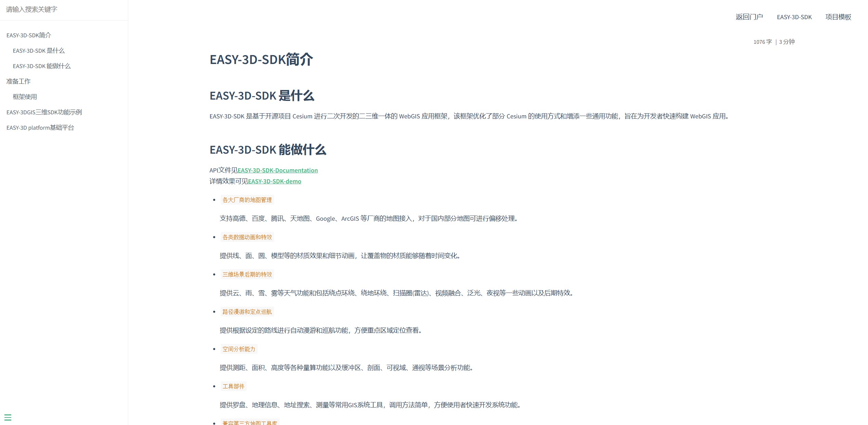Open EASY-3DGIS三维SDK功能示例 in sidebar
Viewport: 868px width, 425px height.
pos(44,112)
